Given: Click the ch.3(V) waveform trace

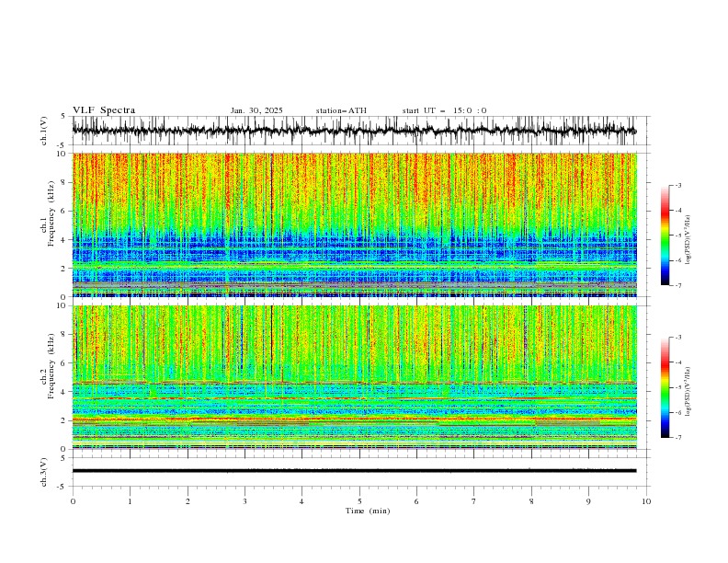Looking at the screenshot, I should [355, 471].
